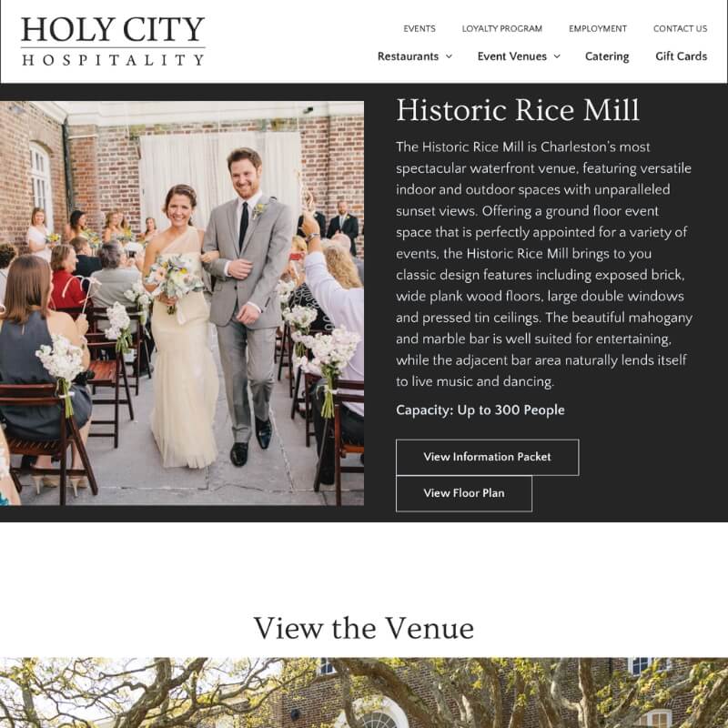
Task: Click the wedding couple photo
Action: 182,303
